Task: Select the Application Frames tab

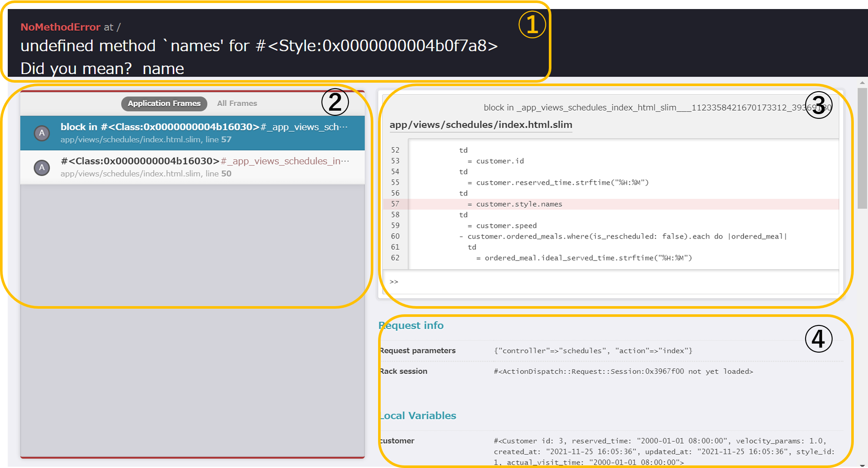Action: tap(164, 103)
